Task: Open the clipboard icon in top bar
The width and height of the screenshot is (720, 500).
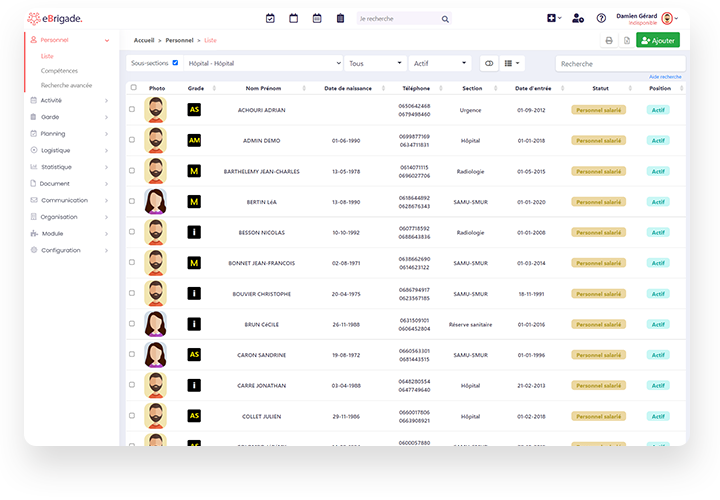Action: tap(340, 18)
